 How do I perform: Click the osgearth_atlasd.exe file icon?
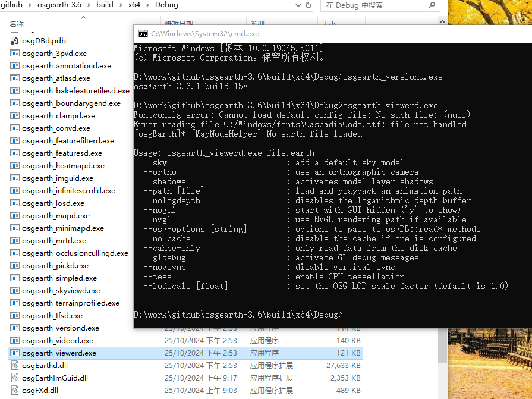pyautogui.click(x=14, y=78)
